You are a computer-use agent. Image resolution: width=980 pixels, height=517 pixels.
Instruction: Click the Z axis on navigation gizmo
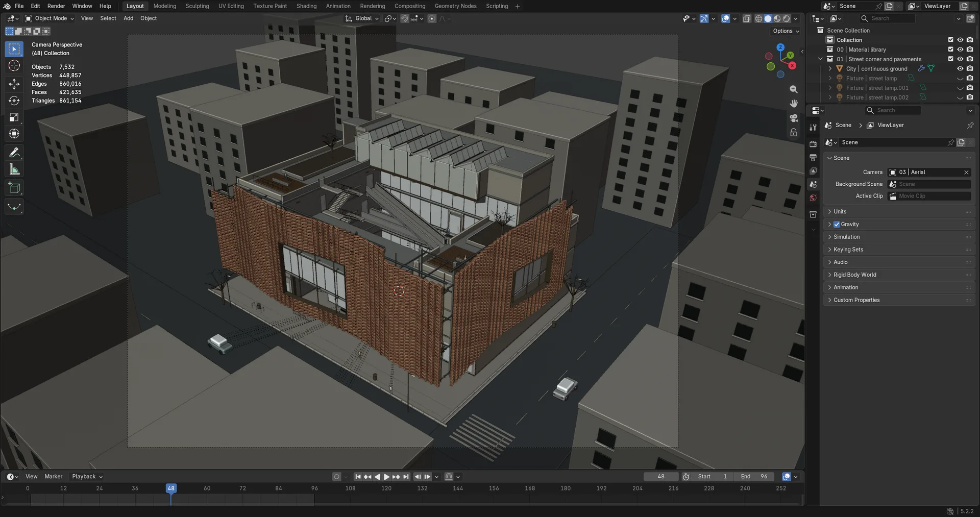pos(780,47)
